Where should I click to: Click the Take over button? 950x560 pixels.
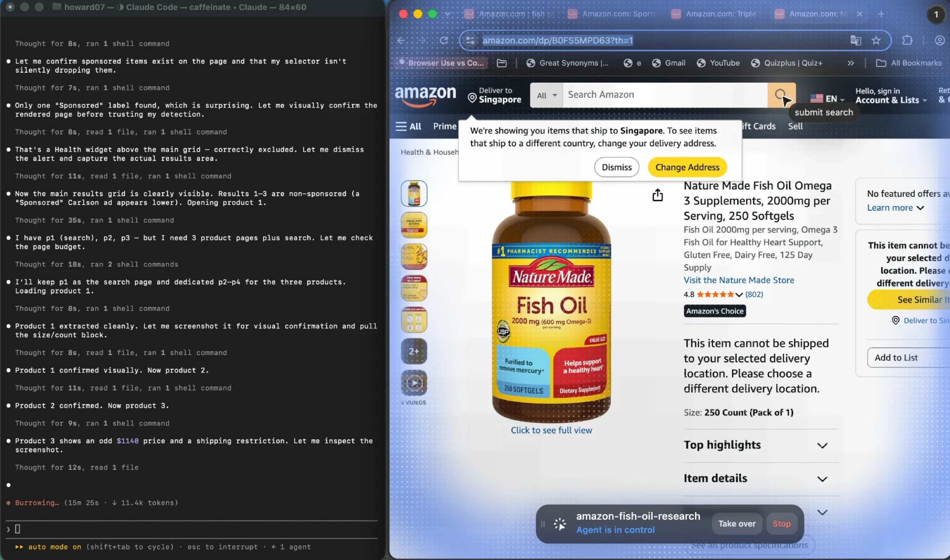pyautogui.click(x=737, y=524)
